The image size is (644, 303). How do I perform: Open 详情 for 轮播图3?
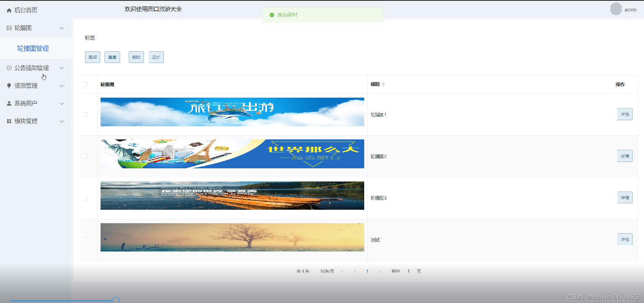pyautogui.click(x=625, y=198)
